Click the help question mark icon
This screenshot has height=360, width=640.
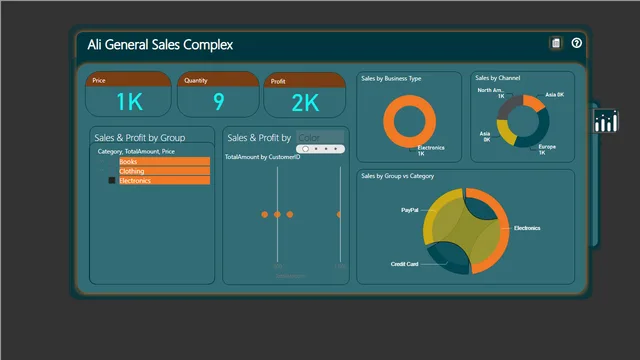tap(576, 43)
